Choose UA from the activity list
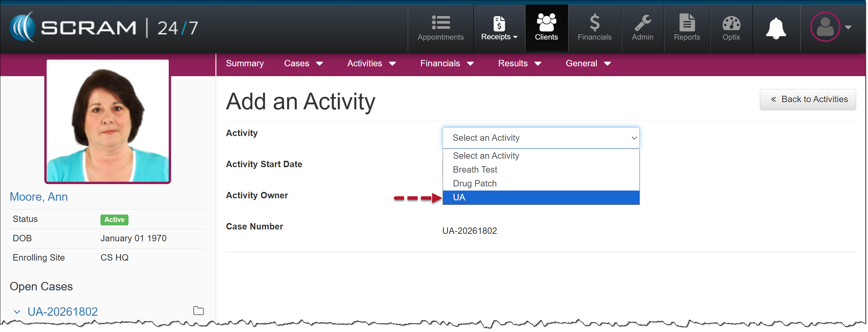Viewport: 868px width, 332px height. click(x=540, y=197)
